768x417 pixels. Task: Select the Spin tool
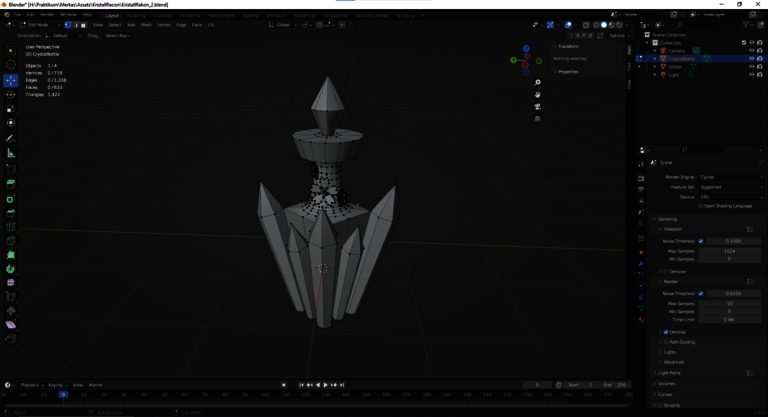point(11,269)
